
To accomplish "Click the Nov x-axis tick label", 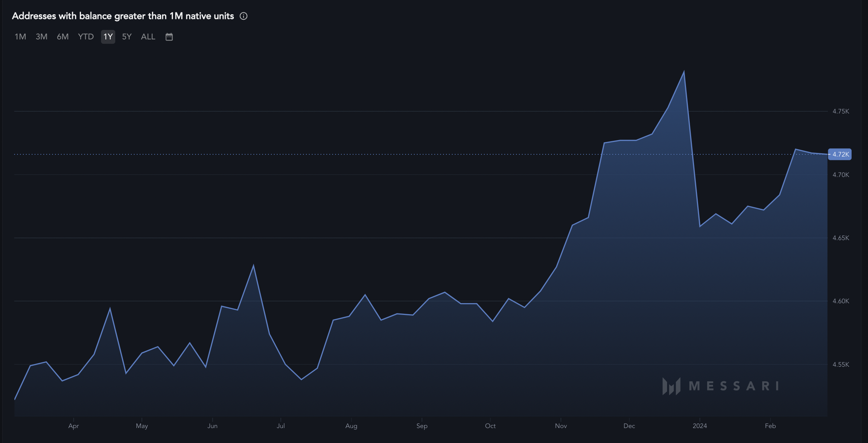I will (561, 426).
